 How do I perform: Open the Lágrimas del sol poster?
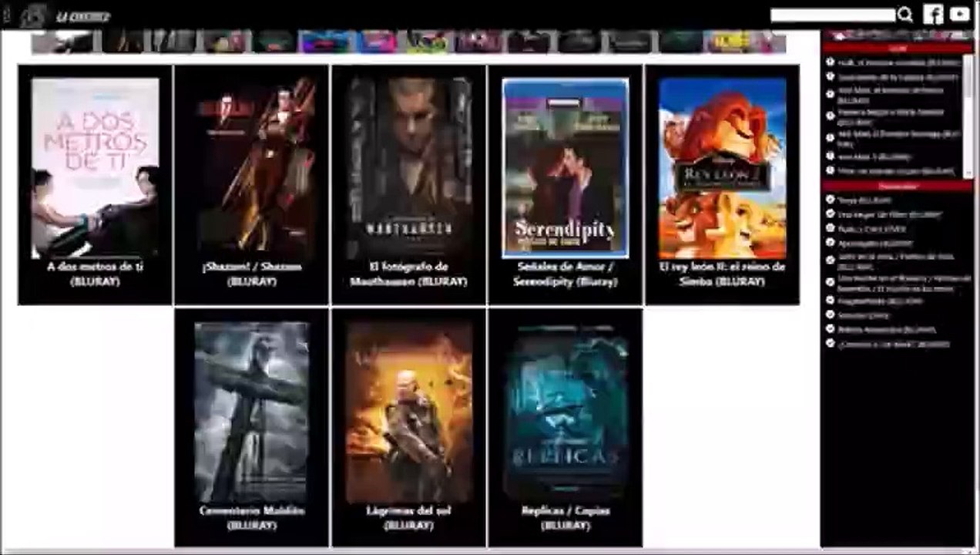click(408, 412)
